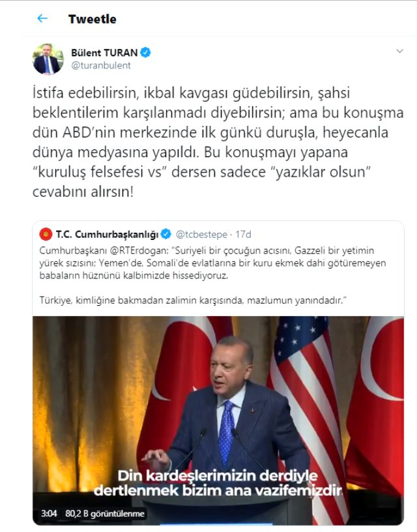Open Bülent TURAN's profile picture

[x=48, y=59]
